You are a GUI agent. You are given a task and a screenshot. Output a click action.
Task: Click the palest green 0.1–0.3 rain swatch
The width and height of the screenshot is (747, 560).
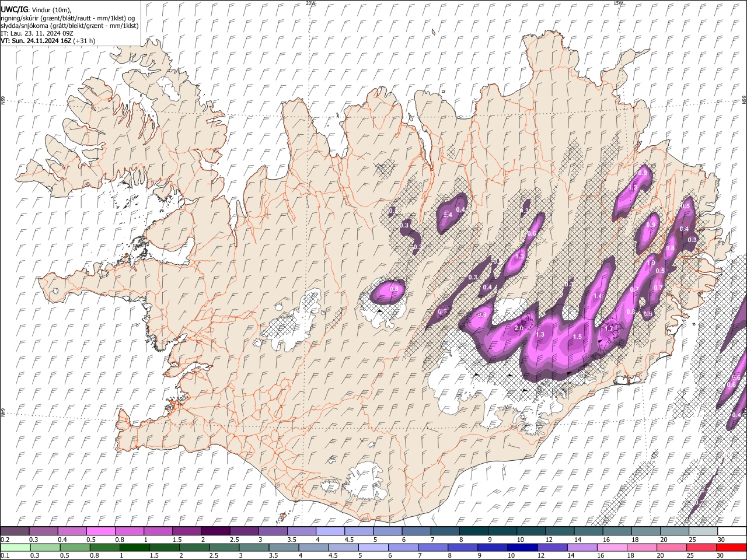15,547
